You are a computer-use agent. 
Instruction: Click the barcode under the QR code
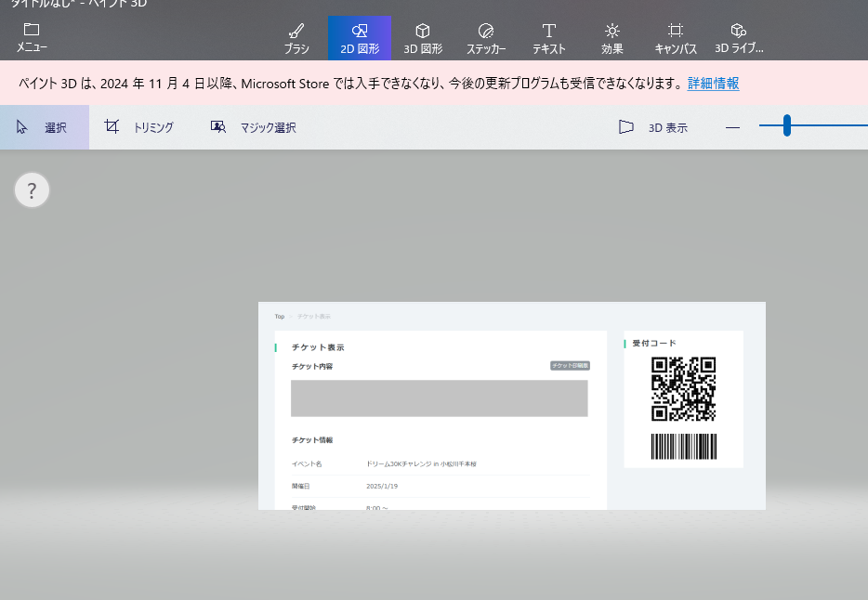point(683,446)
